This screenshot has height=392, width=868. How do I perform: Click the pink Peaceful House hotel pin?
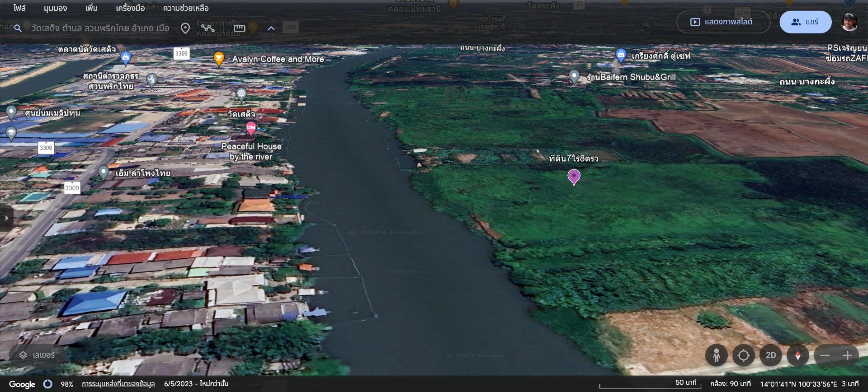coord(251,128)
